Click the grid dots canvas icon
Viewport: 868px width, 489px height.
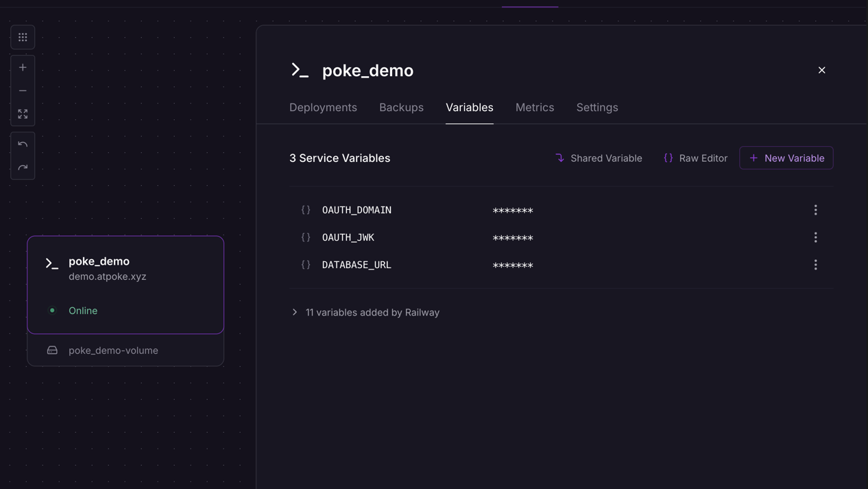[x=23, y=37]
